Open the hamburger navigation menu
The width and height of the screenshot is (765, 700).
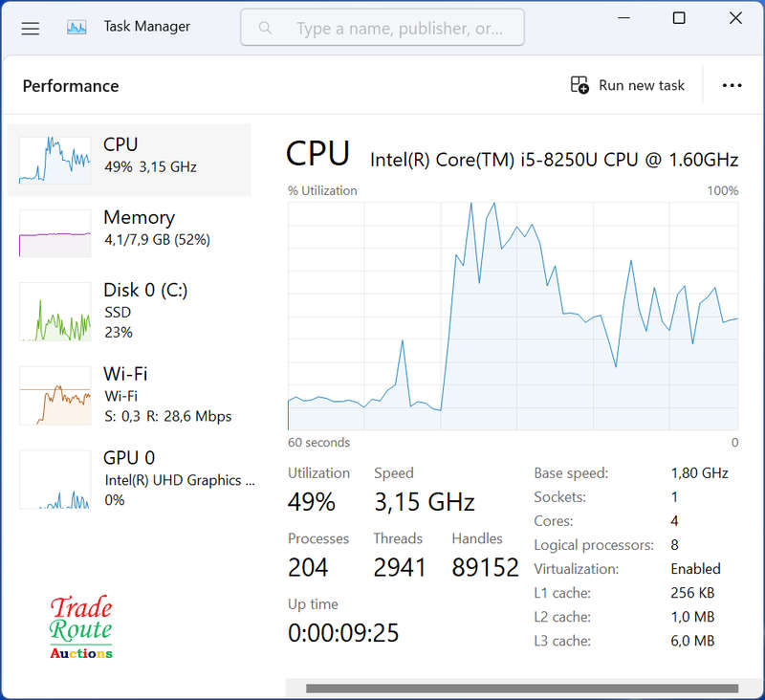tap(31, 29)
